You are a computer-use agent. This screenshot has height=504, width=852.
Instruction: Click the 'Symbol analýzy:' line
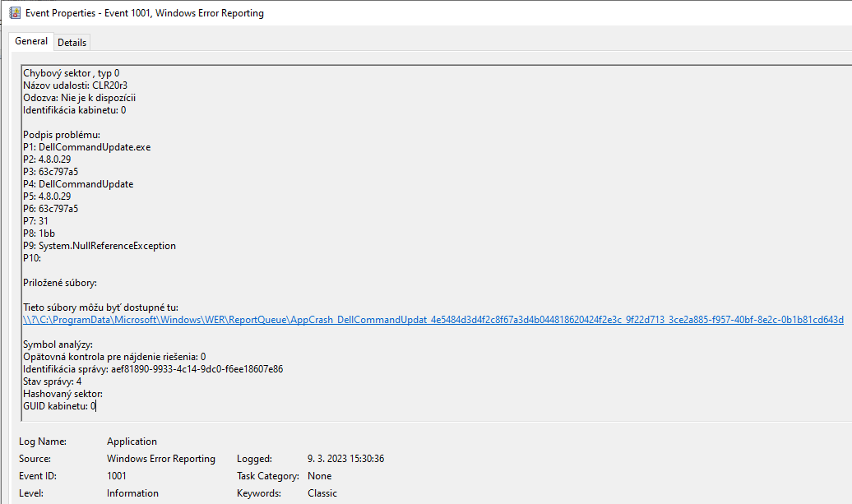click(58, 344)
